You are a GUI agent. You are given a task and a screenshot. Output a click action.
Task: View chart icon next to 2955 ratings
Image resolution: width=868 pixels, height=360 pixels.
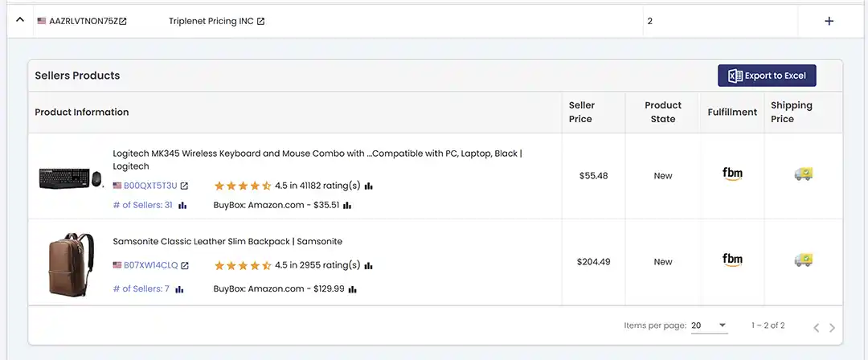[x=369, y=265]
